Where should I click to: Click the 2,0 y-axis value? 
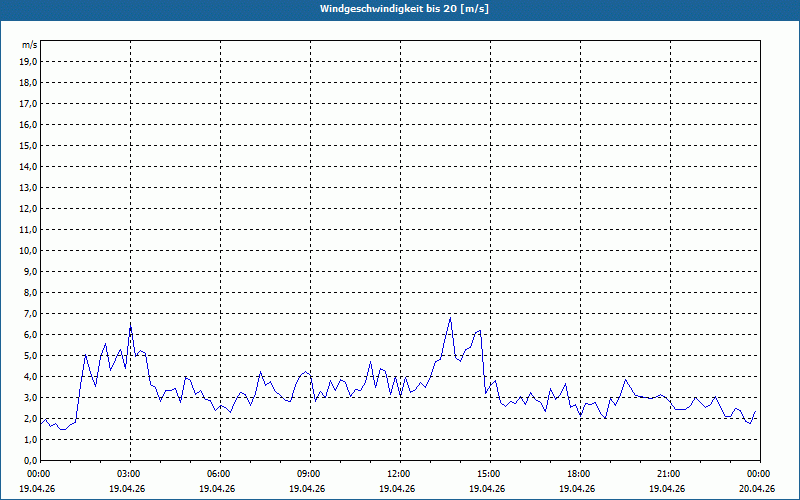pyautogui.click(x=30, y=418)
